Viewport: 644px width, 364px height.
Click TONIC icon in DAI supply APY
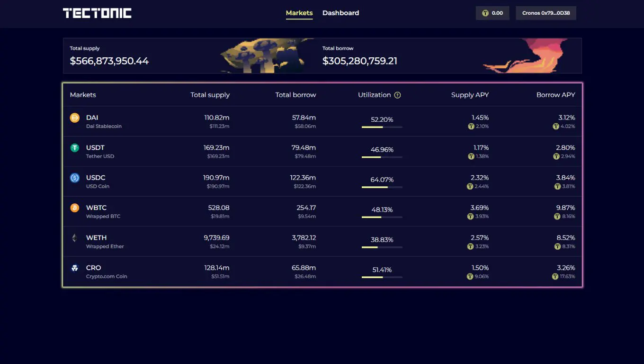point(471,127)
